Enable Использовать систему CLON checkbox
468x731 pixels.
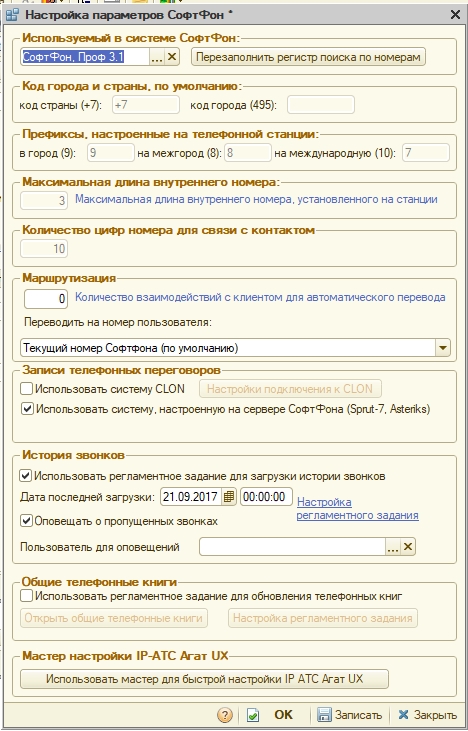tap(27, 388)
